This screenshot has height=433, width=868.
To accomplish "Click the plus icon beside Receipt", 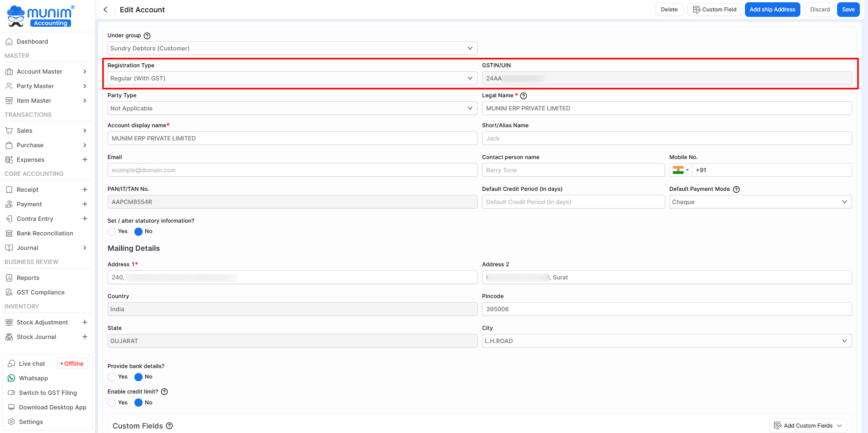I will 85,189.
